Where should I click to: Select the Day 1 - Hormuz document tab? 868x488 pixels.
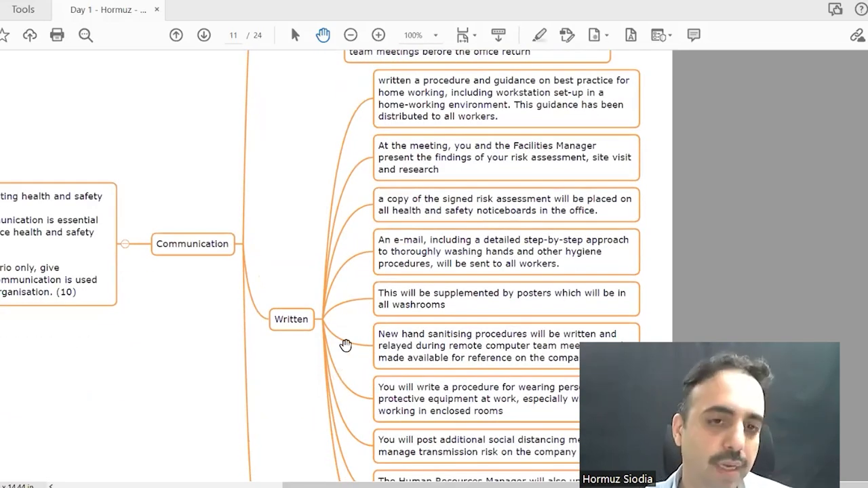tap(108, 9)
